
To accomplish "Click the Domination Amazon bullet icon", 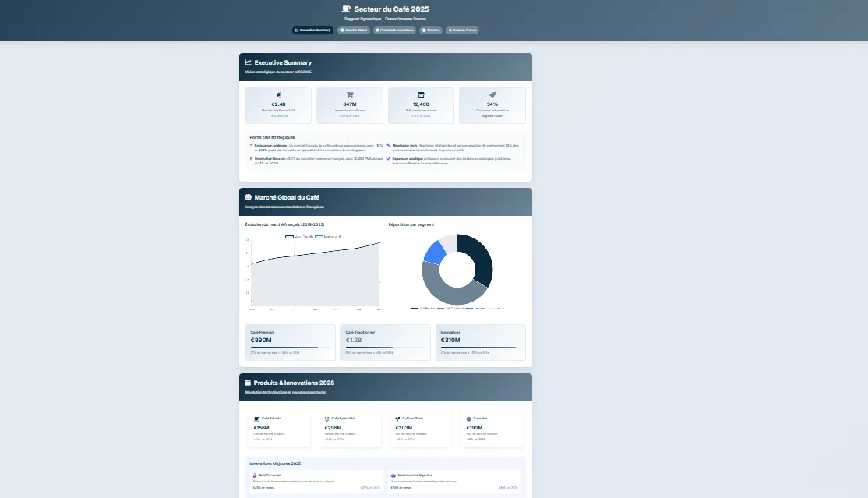I will coord(252,159).
